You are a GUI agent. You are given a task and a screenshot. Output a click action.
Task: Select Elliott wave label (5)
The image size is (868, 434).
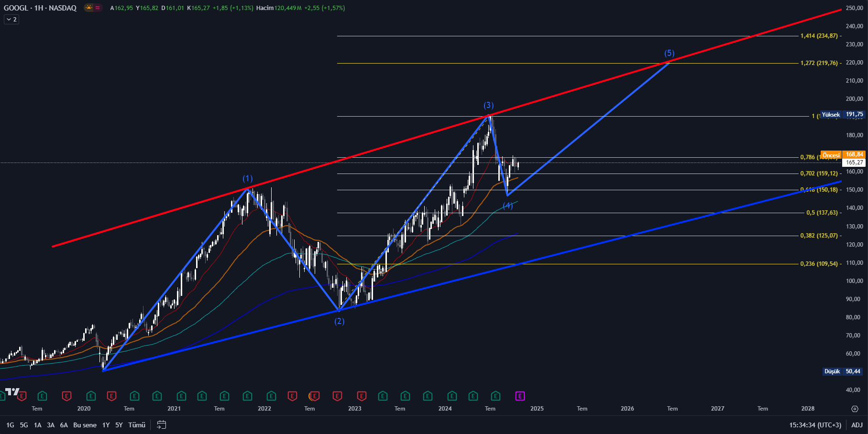coord(669,53)
